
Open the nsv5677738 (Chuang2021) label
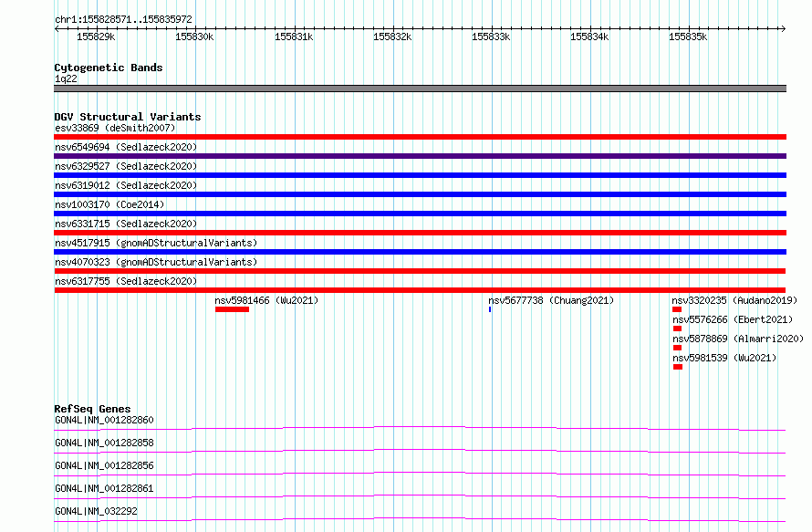tap(551, 300)
